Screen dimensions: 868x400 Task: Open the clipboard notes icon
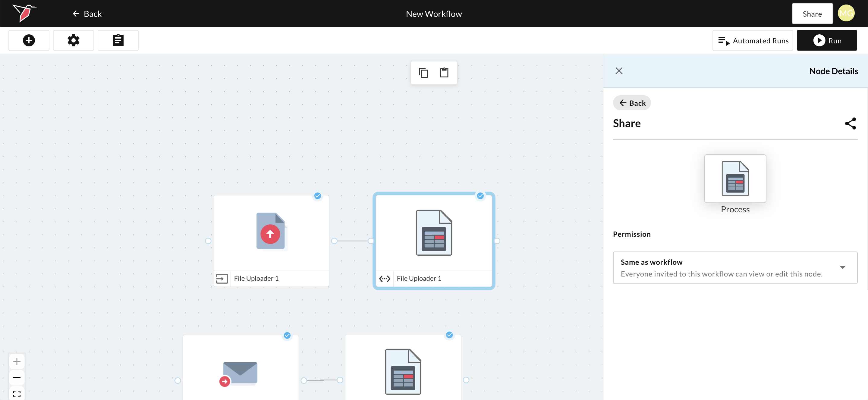[x=118, y=40]
